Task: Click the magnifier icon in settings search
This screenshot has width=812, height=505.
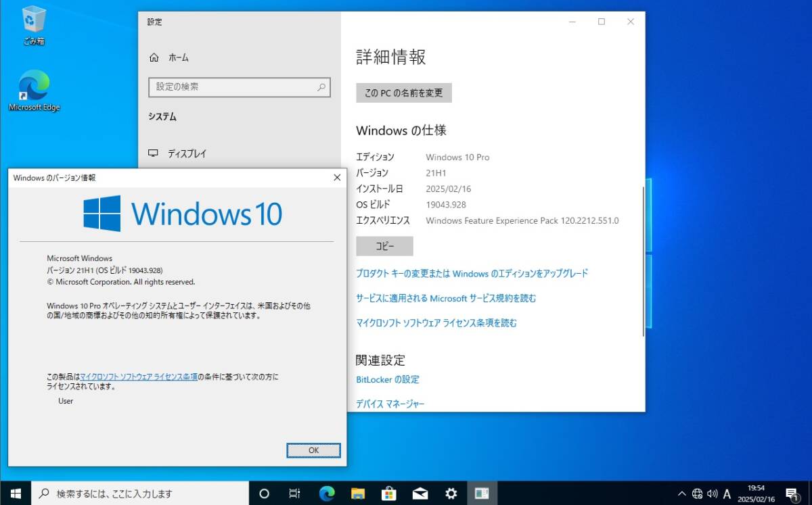Action: pos(322,87)
